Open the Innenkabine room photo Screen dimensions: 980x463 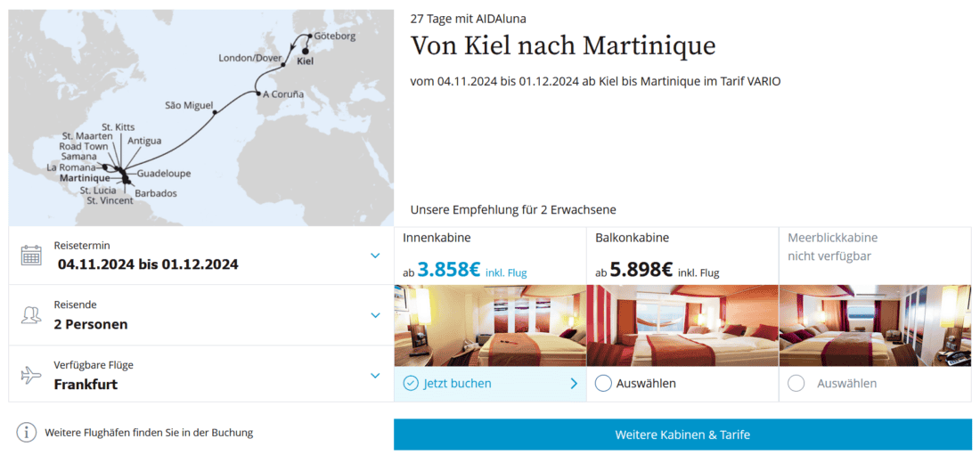pos(490,326)
